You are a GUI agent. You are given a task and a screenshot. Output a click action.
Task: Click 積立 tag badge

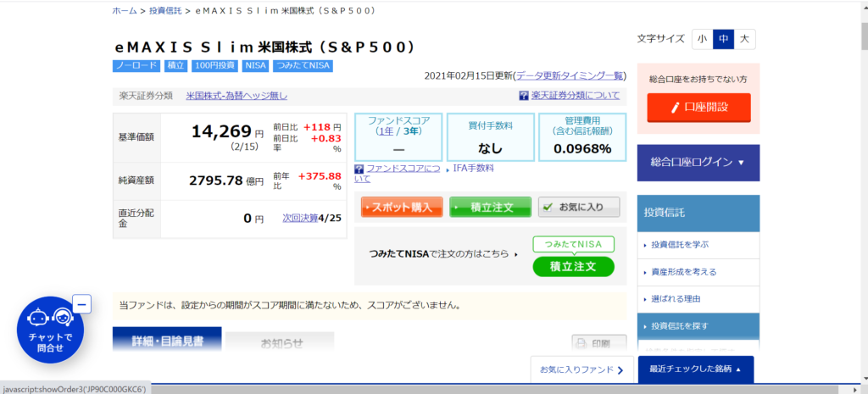click(x=176, y=66)
